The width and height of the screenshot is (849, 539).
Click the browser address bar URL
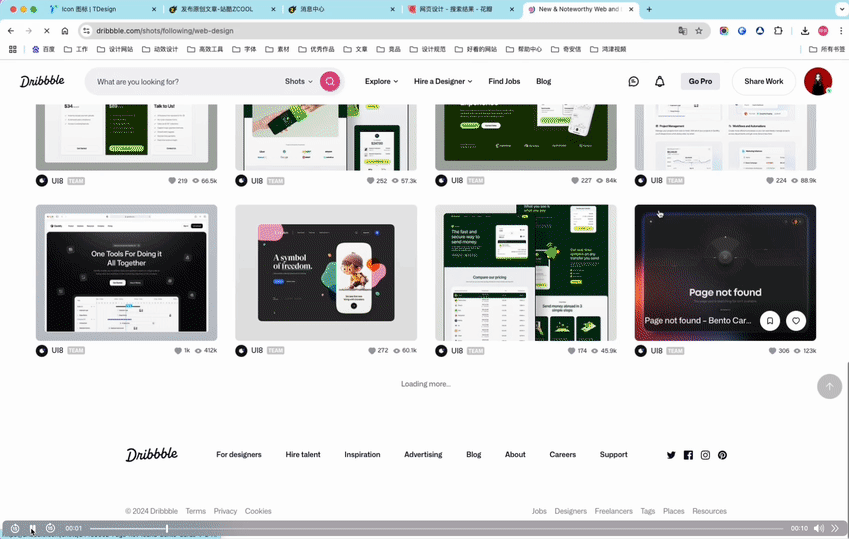(x=165, y=31)
